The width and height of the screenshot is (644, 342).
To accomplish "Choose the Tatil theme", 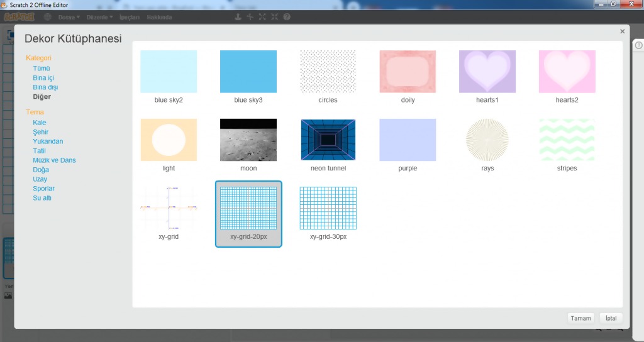I will pos(40,151).
